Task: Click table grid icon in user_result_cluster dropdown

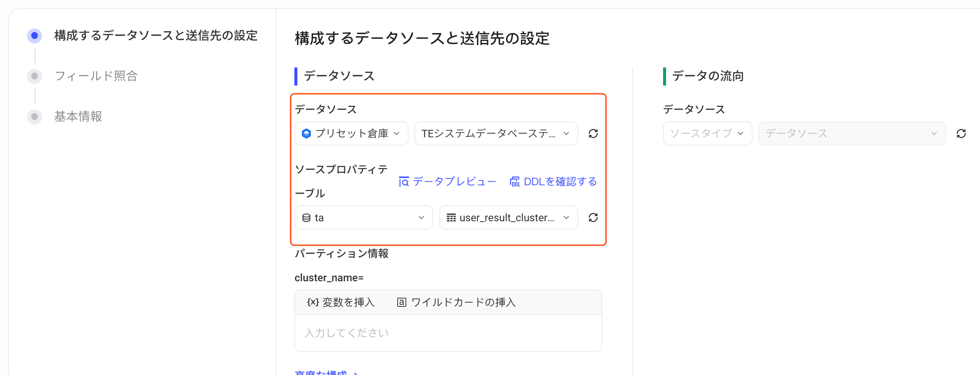Action: point(451,218)
